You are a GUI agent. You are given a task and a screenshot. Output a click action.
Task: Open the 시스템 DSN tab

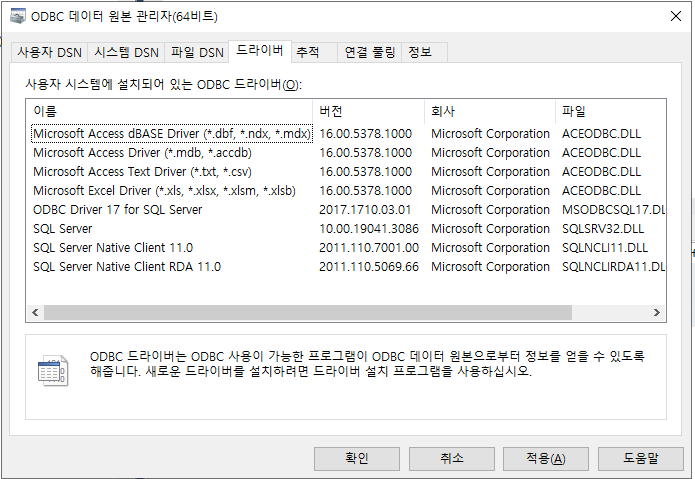point(126,53)
